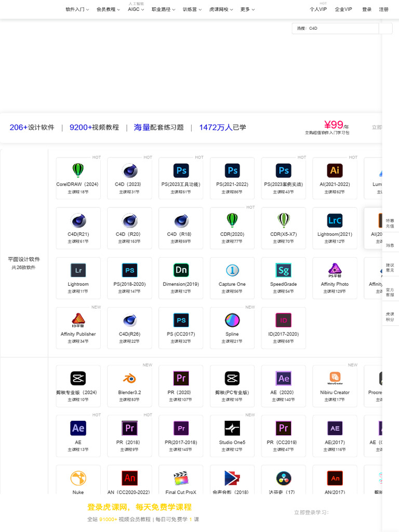399x532 pixels.
Task: Go to 个人VIP page
Action: (x=318, y=9)
